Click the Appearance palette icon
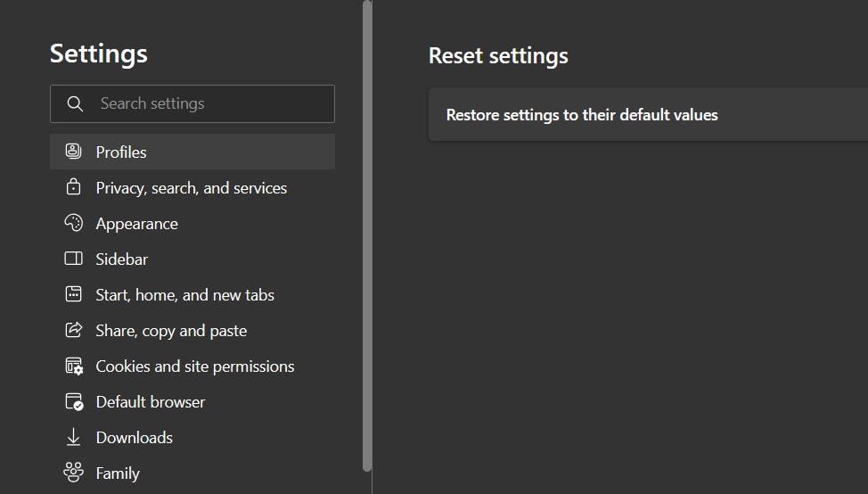The image size is (868, 494). click(74, 223)
